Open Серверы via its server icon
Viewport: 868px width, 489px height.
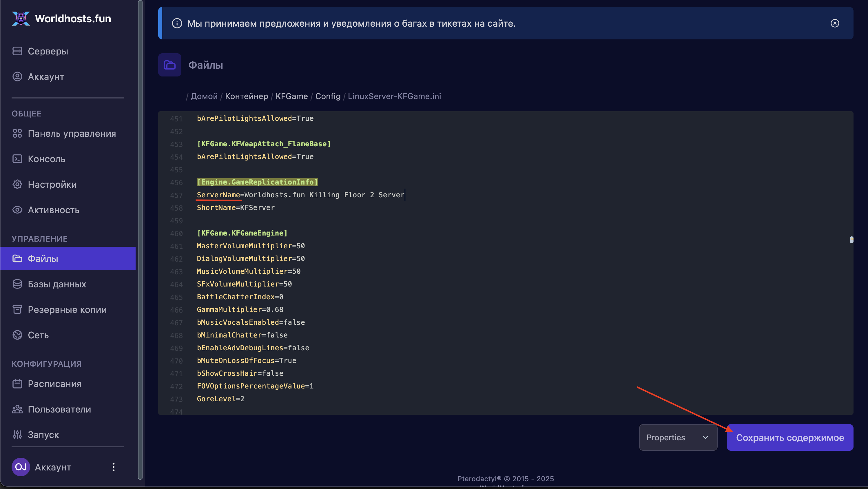click(x=17, y=51)
